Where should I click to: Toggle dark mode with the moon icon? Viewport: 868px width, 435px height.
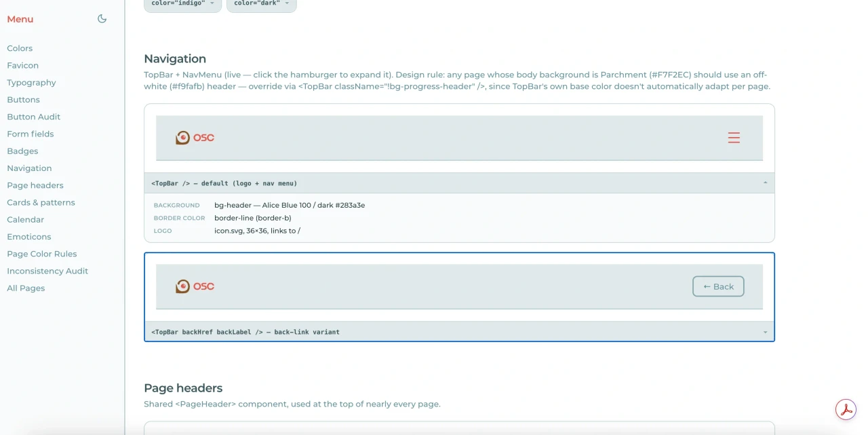click(102, 19)
